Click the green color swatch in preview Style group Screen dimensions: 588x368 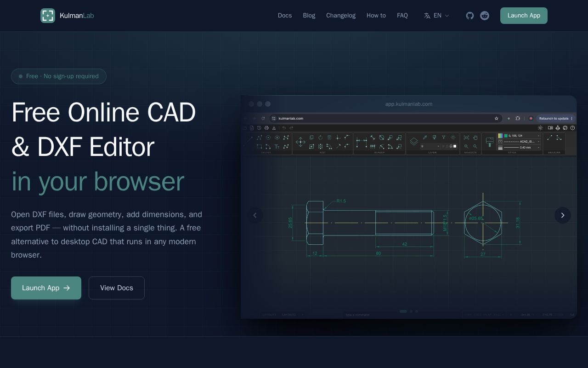[x=506, y=136]
